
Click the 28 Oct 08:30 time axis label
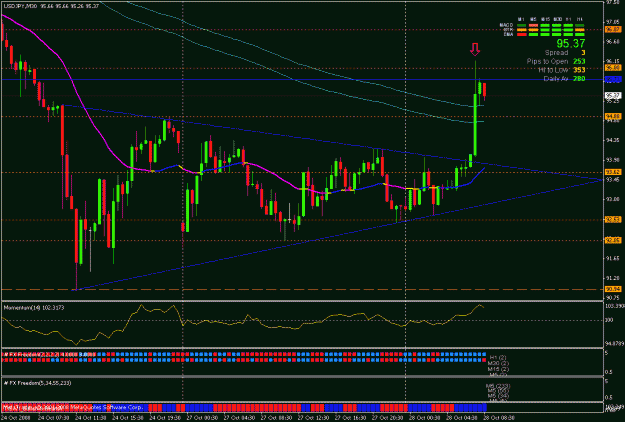499,418
